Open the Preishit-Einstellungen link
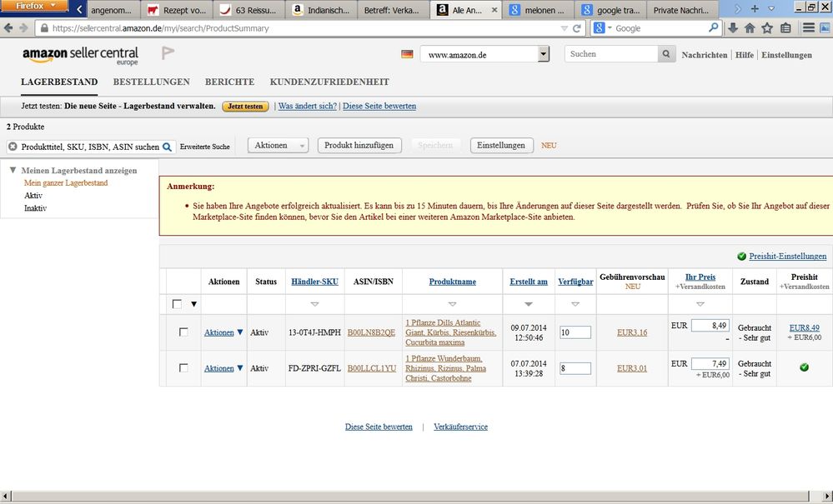 788,257
